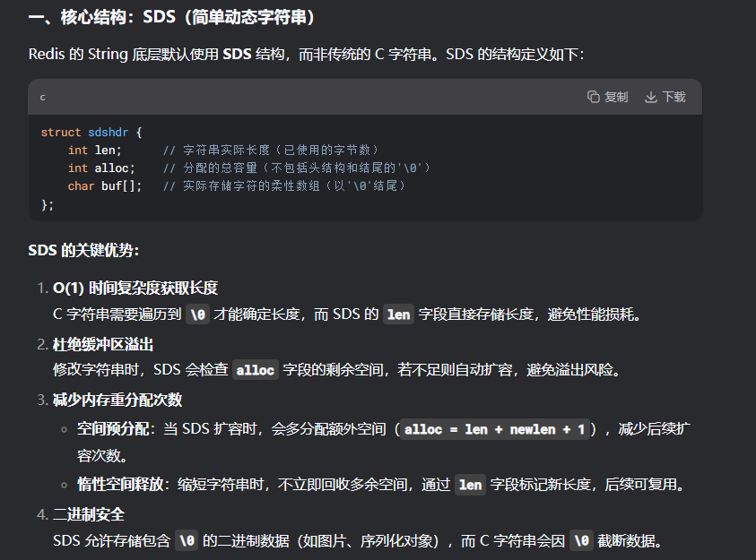Click bold text '空间预分配'
Viewport: 756px width, 560px height.
coord(113,429)
